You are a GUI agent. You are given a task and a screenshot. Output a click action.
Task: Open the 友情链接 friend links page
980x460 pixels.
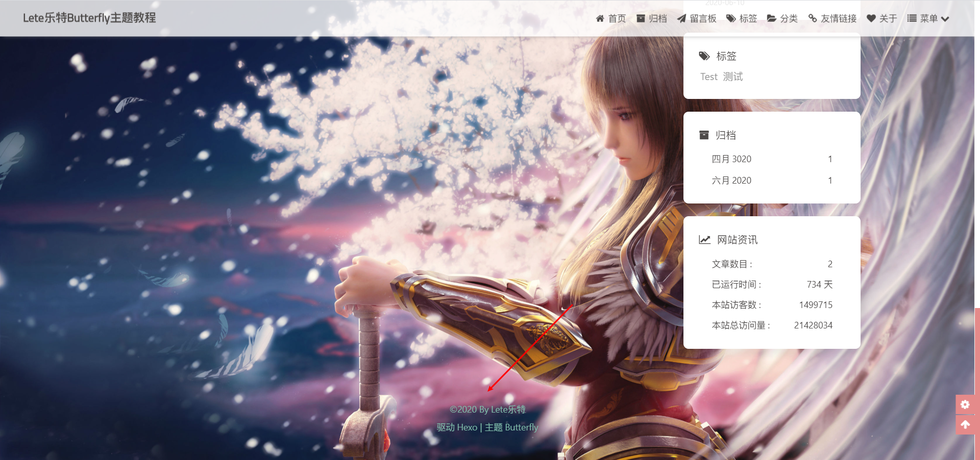[839, 18]
